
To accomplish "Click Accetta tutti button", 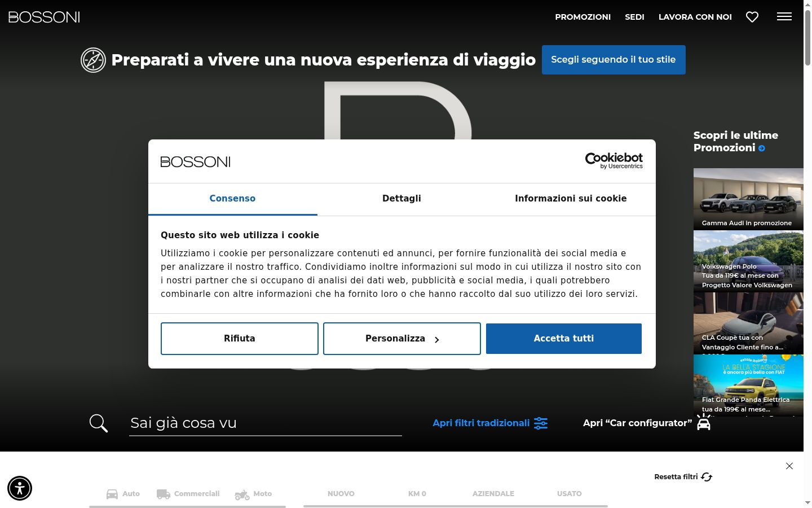I will pyautogui.click(x=564, y=339).
